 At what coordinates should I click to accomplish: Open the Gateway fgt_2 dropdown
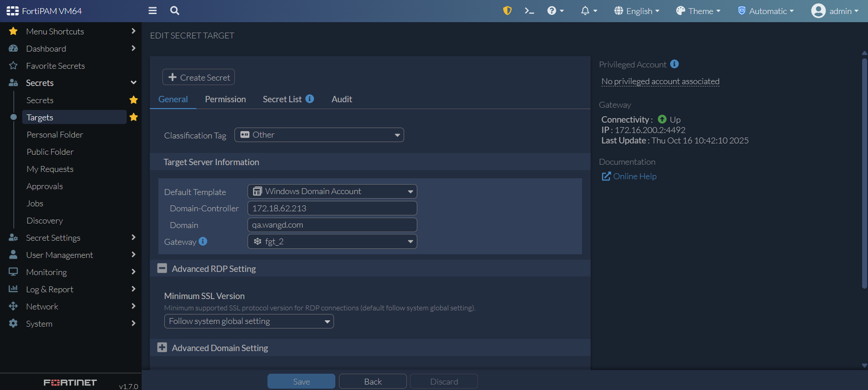[332, 242]
